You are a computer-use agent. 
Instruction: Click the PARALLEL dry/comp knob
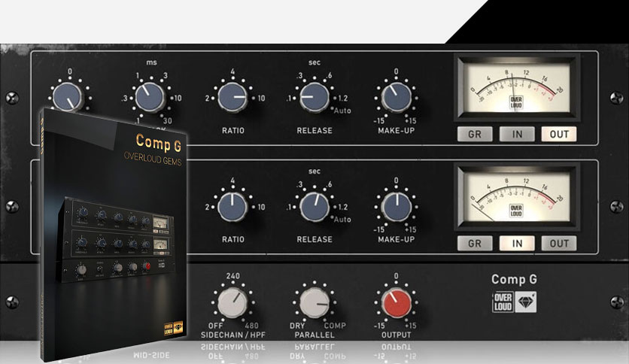click(x=314, y=302)
